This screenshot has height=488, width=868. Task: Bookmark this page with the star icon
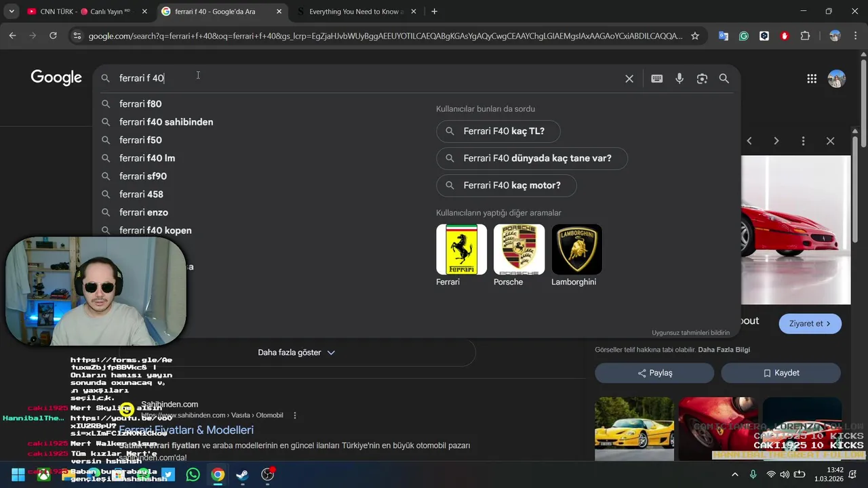pos(695,36)
